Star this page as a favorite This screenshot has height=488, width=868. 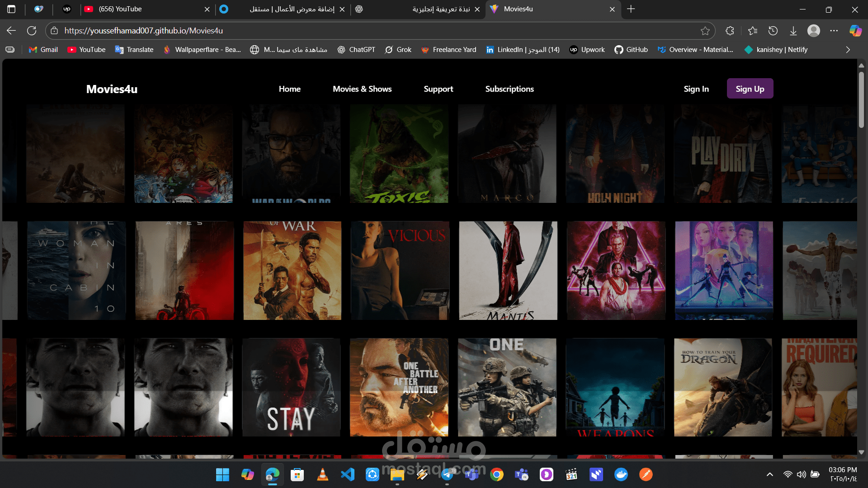click(x=705, y=31)
